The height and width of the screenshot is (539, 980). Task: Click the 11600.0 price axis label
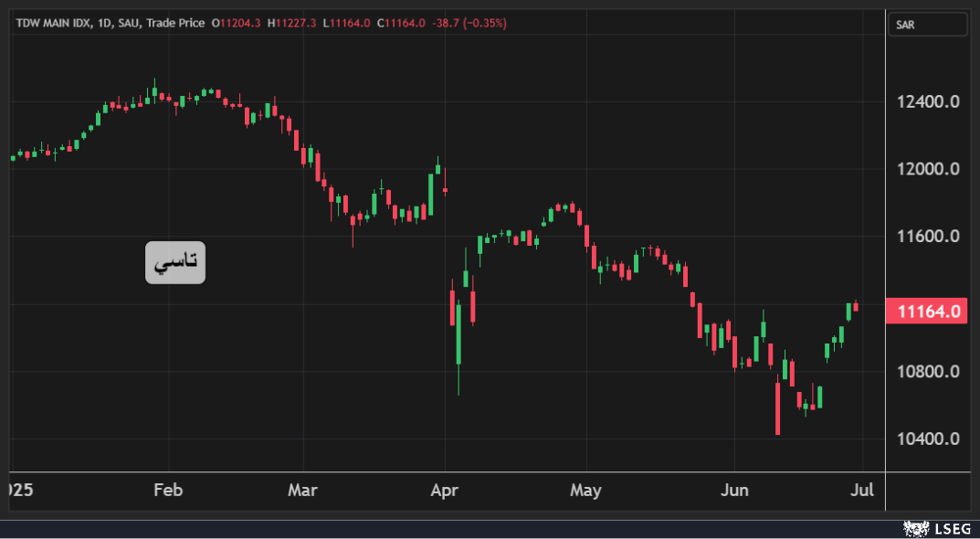[x=927, y=237]
